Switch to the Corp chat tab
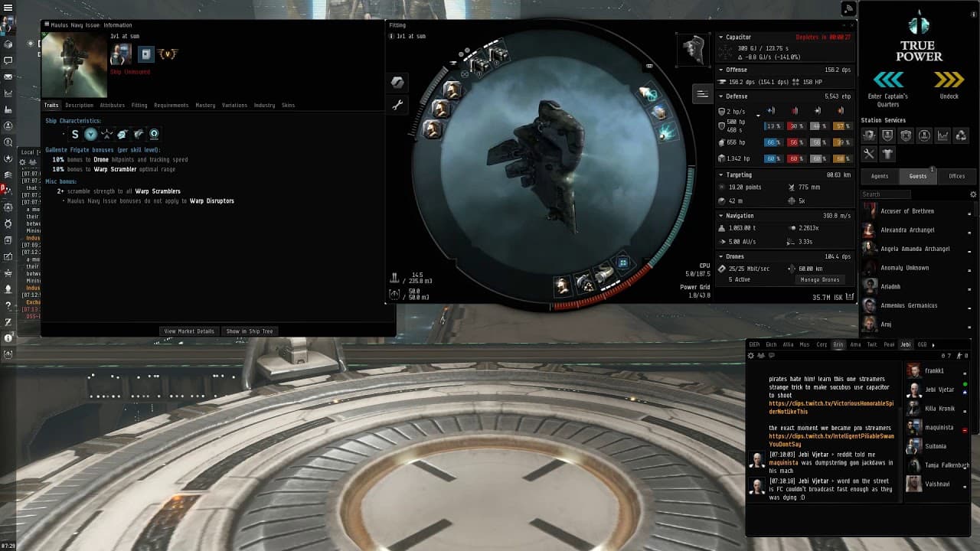This screenshot has width=980, height=551. tap(822, 345)
